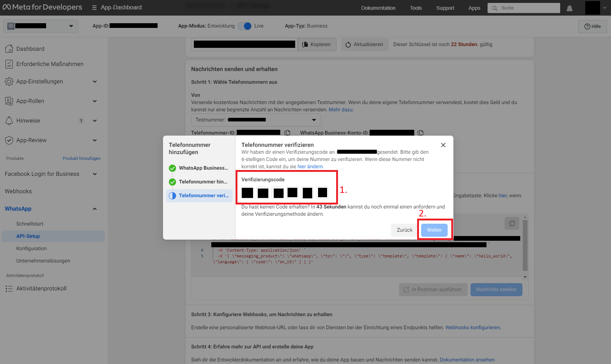Click the code panel vertical scrollbar

point(525,247)
